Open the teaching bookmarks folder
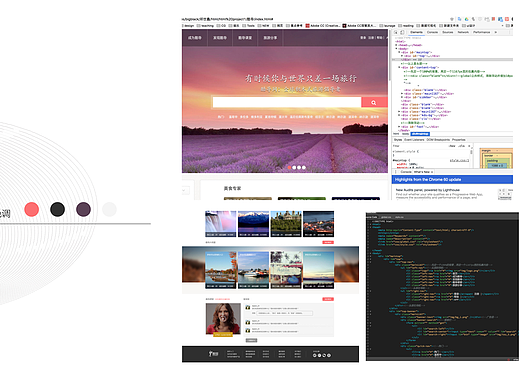The image size is (520, 390). pyautogui.click(x=205, y=26)
